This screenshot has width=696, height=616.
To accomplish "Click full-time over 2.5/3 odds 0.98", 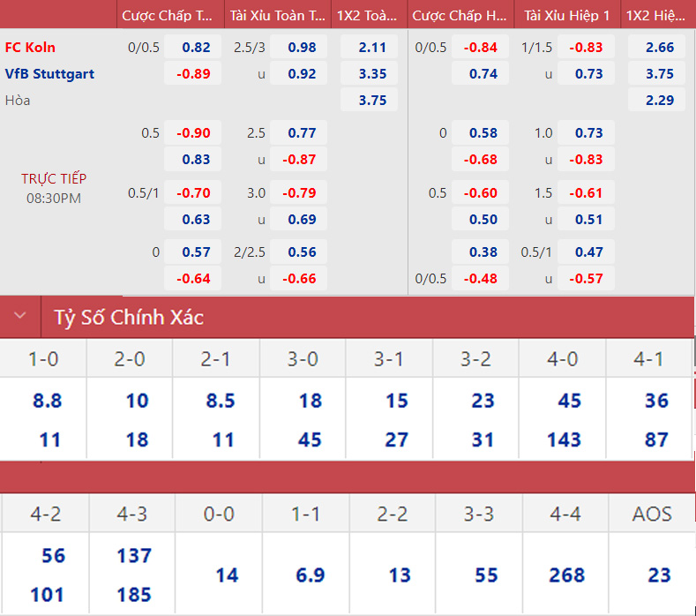I will (302, 48).
